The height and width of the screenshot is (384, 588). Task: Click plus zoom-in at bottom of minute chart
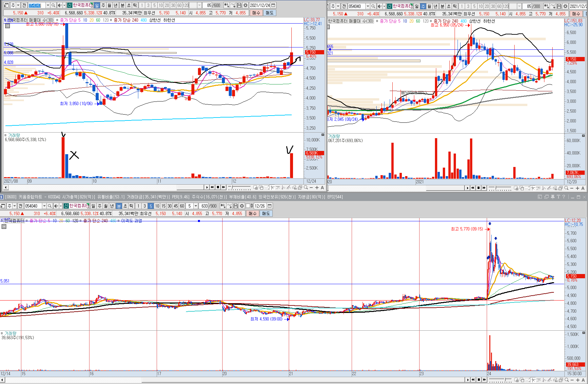coord(578,380)
